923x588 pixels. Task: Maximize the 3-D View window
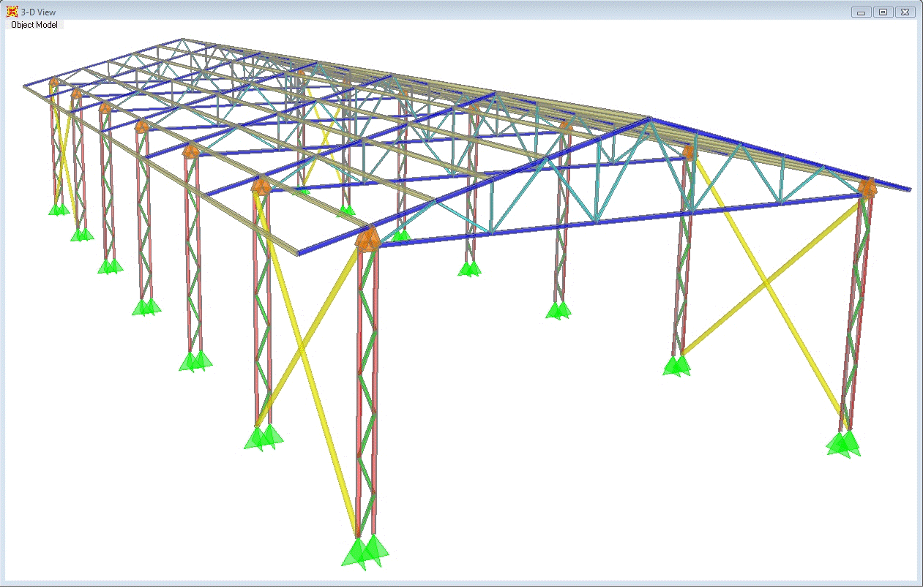coord(883,12)
